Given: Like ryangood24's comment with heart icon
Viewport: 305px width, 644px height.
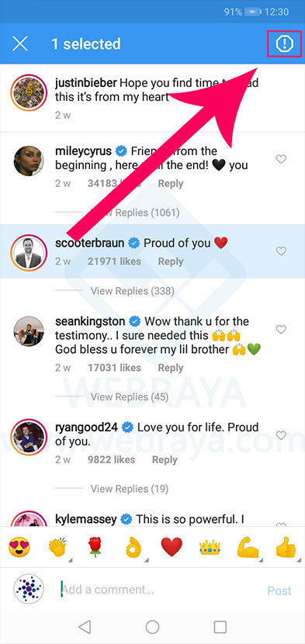Looking at the screenshot, I should (281, 435).
